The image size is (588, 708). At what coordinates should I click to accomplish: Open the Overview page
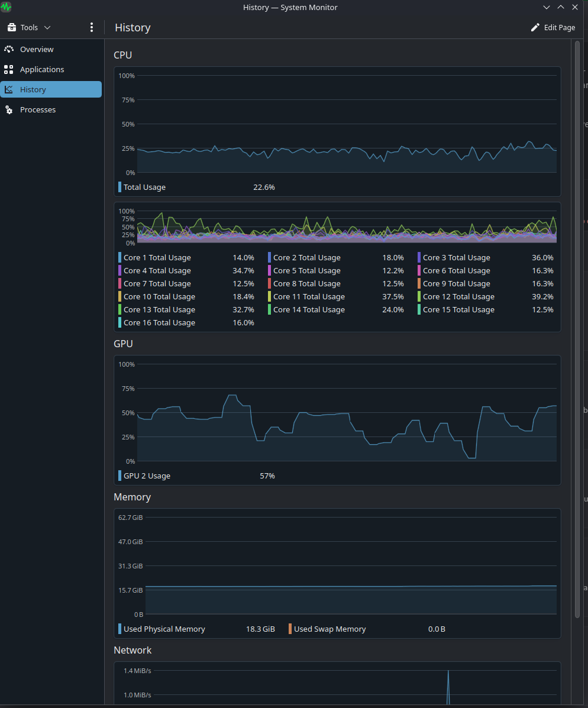pos(37,49)
